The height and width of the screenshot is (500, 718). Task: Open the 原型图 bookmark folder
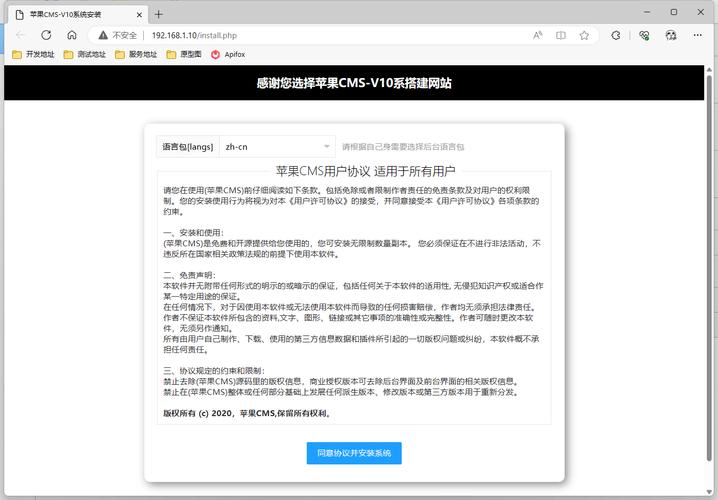point(184,54)
